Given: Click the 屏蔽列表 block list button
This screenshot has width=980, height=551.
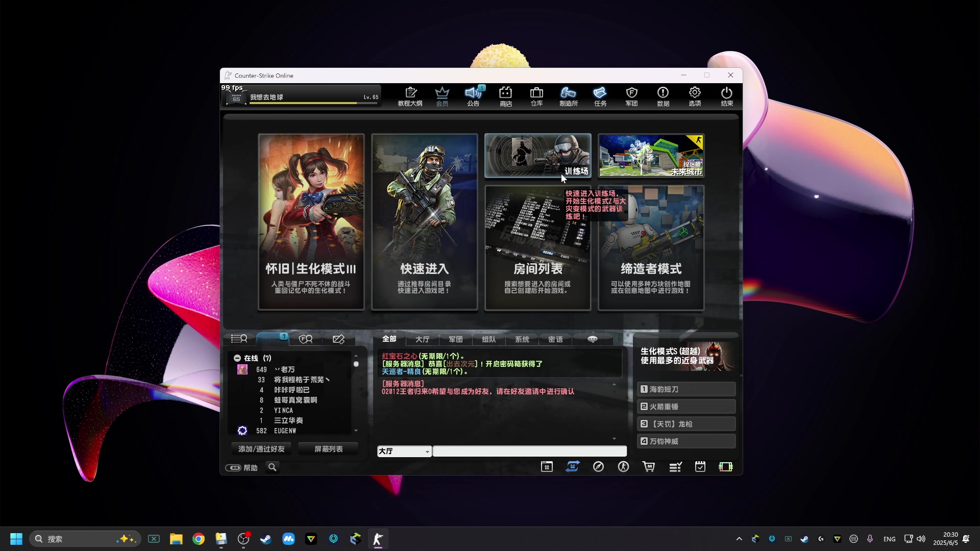Looking at the screenshot, I should coord(328,449).
